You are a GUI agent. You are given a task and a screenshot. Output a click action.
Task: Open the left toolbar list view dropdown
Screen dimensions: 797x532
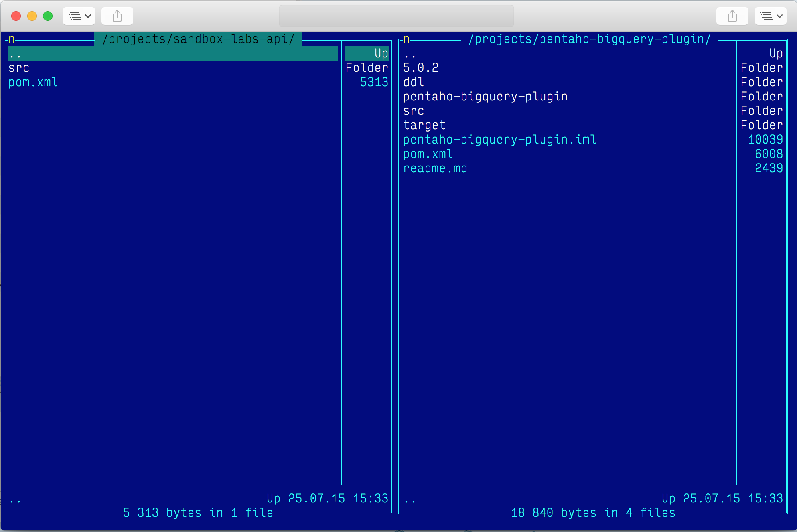[x=79, y=16]
